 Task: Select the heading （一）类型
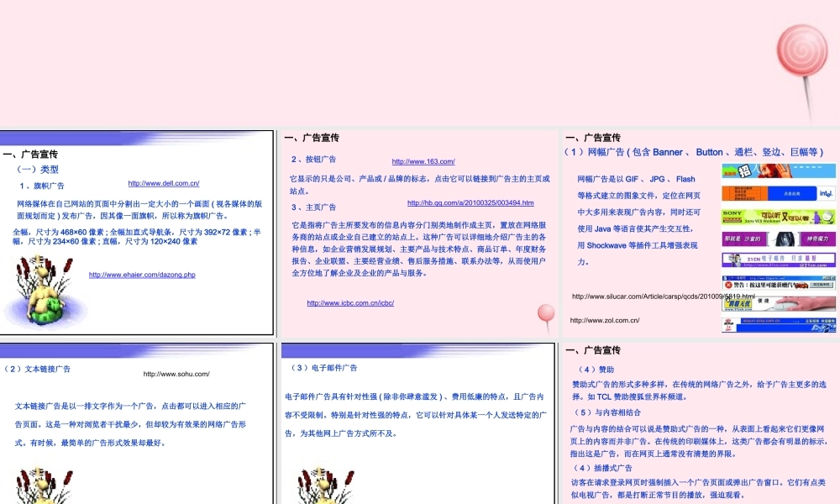(x=38, y=169)
